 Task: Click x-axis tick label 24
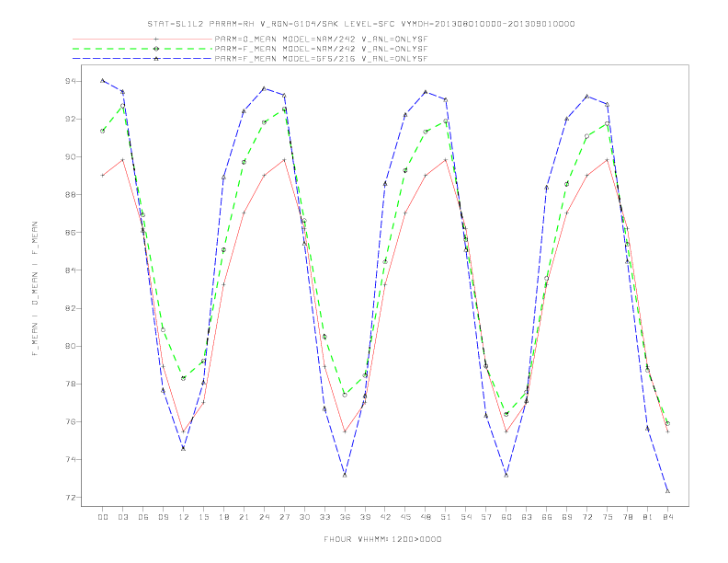pyautogui.click(x=264, y=517)
